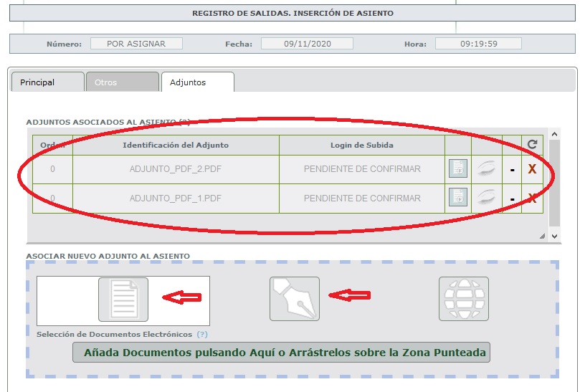The width and height of the screenshot is (580, 392).
Task: Toggle eye preview for ADJUNTO_PDF_2.PDF
Action: [x=486, y=168]
